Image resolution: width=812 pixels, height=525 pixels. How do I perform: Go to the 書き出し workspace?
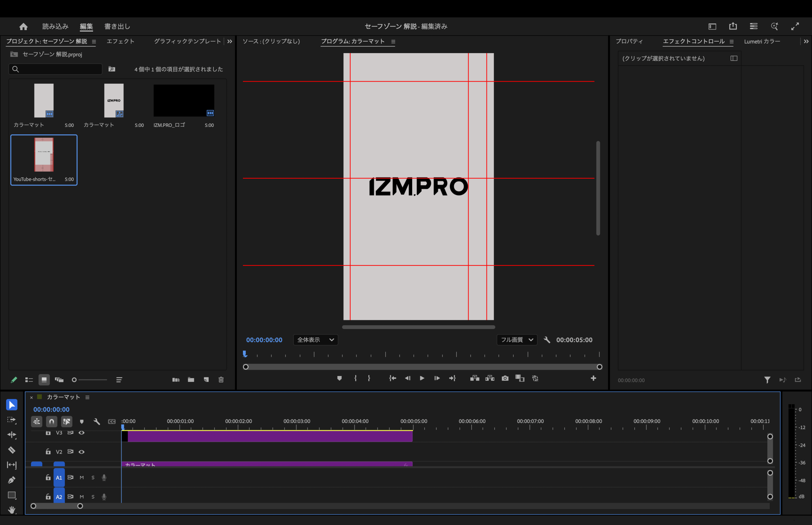117,26
